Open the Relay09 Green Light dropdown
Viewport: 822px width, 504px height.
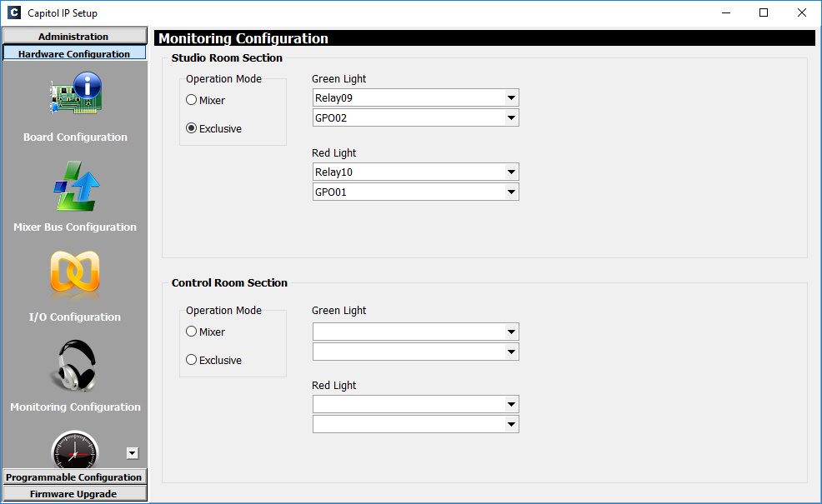click(x=416, y=97)
